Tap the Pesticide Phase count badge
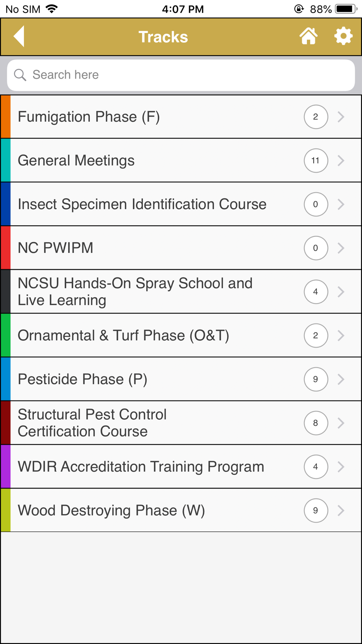 pos(316,379)
